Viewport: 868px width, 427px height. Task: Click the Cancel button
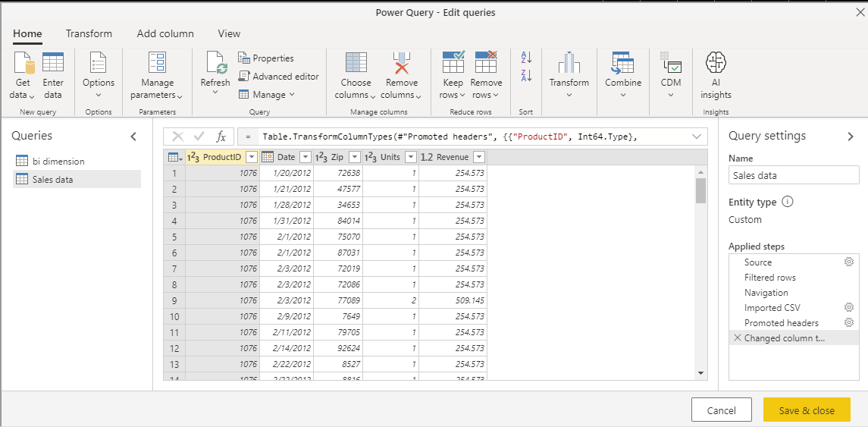click(x=721, y=410)
